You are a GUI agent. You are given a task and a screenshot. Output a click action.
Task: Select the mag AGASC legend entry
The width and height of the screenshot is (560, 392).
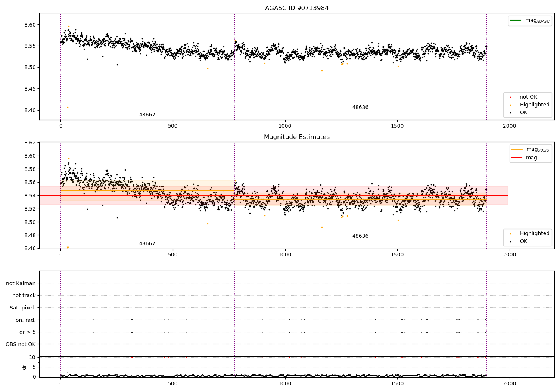tap(530, 21)
